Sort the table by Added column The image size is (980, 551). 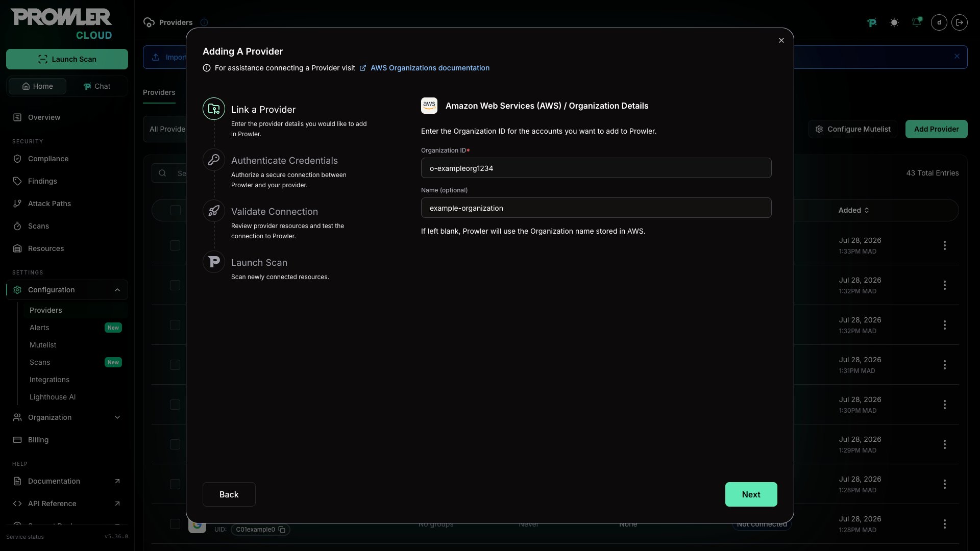[853, 210]
